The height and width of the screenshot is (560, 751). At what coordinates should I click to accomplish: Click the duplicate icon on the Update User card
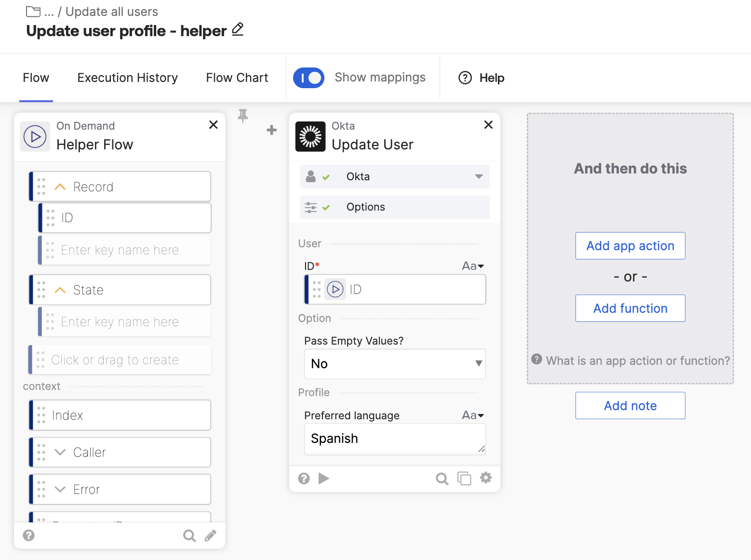[x=464, y=479]
